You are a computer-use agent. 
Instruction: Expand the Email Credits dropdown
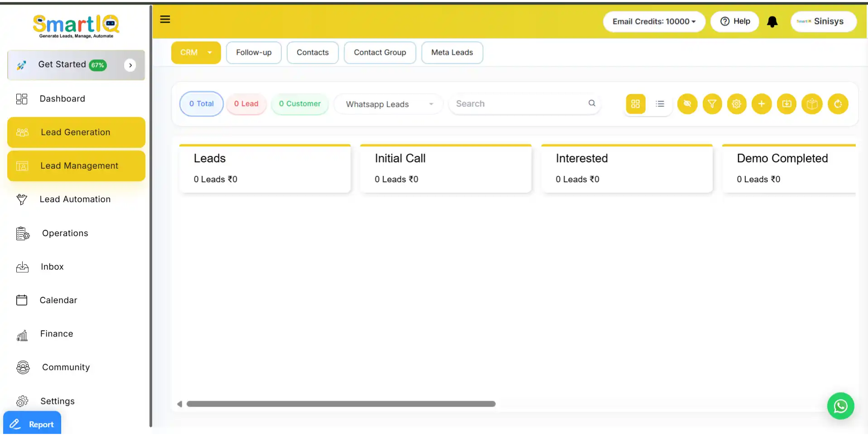(653, 22)
